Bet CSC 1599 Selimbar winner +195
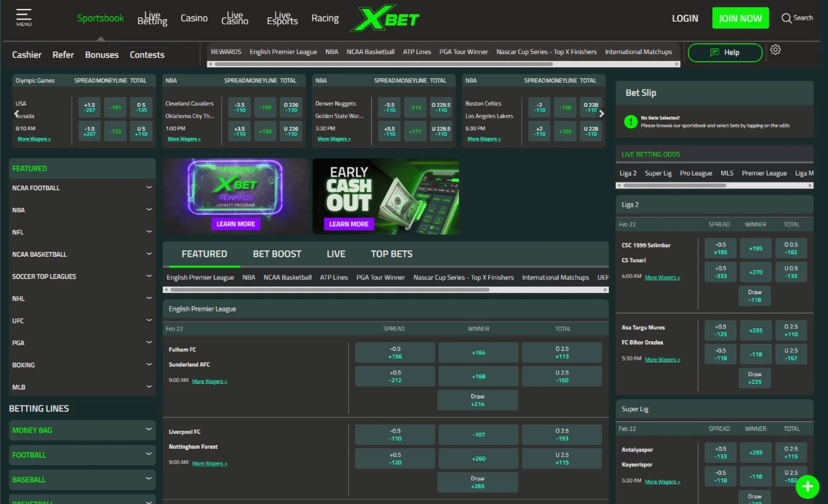 [x=756, y=249]
